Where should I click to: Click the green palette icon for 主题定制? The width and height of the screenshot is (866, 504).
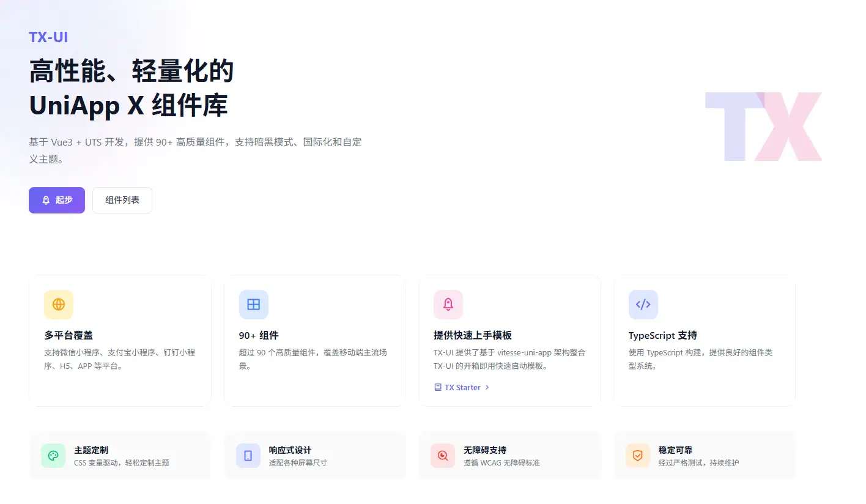[x=53, y=456]
